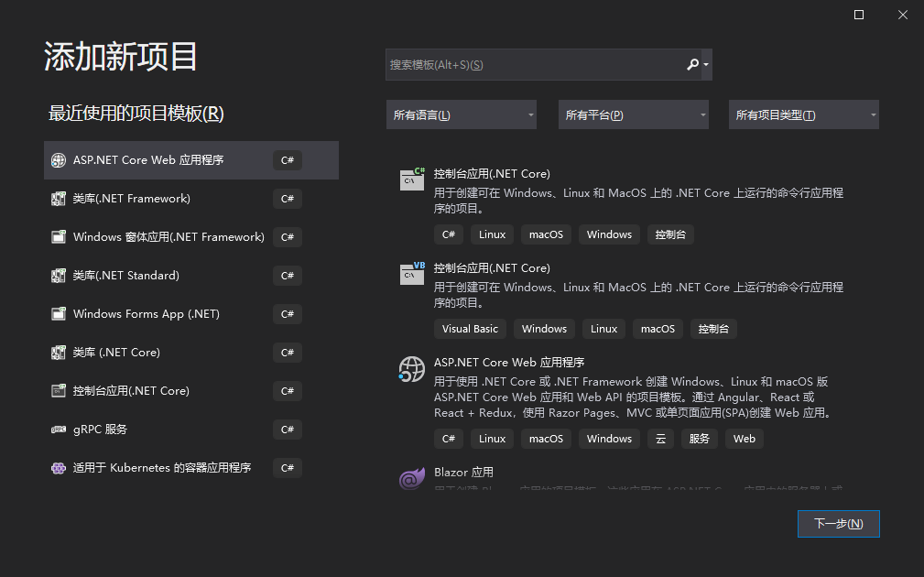This screenshot has width=924, height=577.
Task: Click the 类库(.NET Standard) template icon
Action: pyautogui.click(x=58, y=275)
